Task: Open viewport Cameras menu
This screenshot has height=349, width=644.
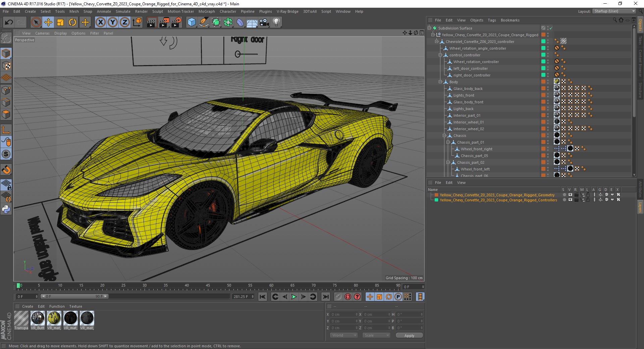Action: pos(42,33)
